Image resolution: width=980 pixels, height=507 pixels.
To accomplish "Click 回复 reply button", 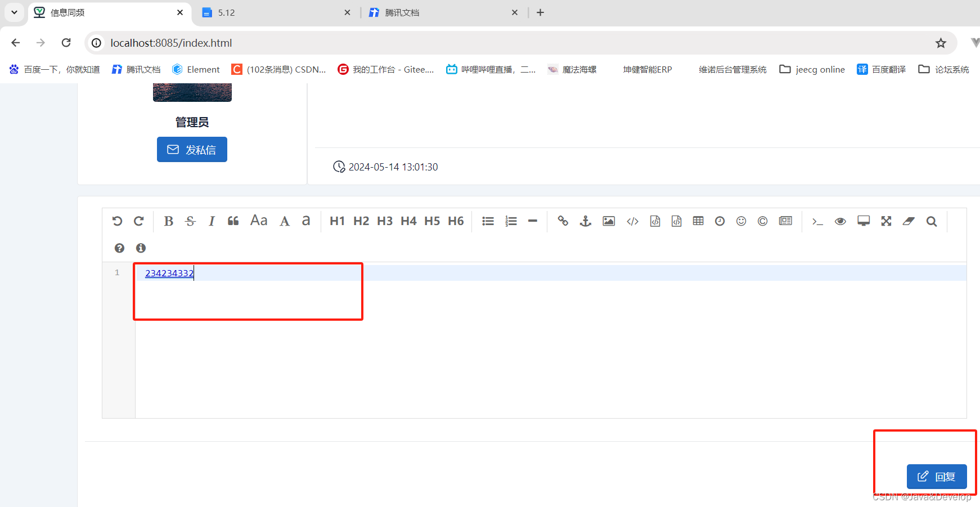I will (937, 477).
